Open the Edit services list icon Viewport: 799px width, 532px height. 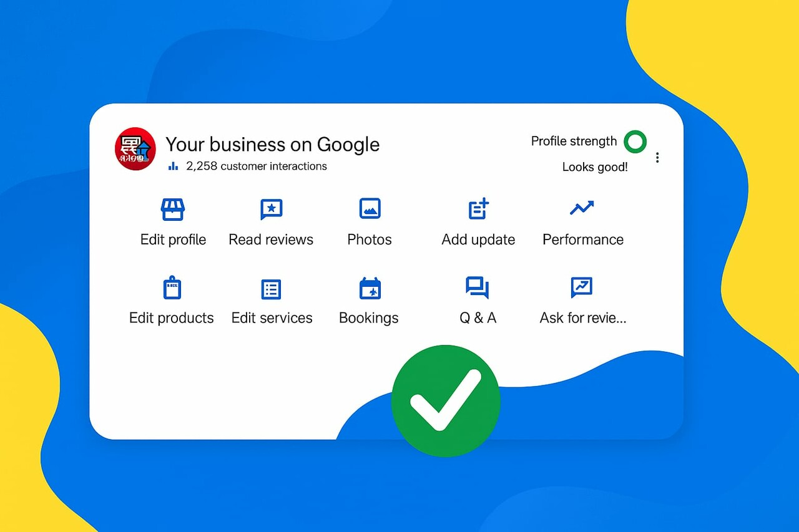(x=271, y=289)
